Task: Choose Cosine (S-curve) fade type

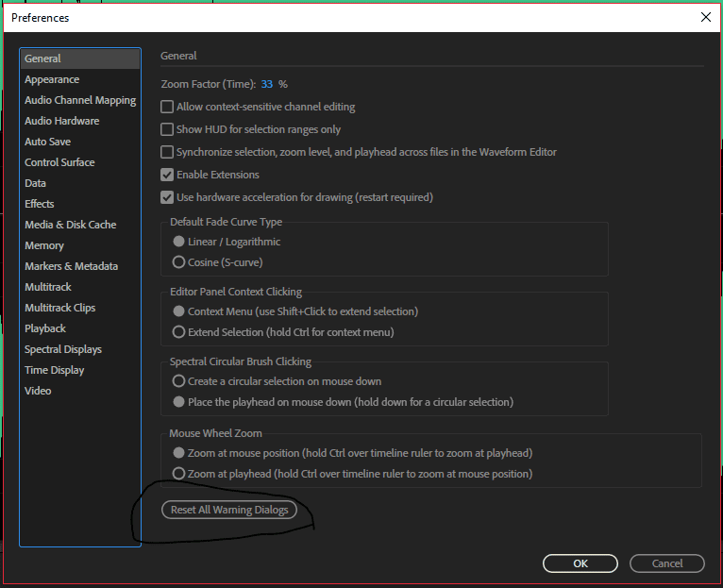Action: tap(179, 262)
